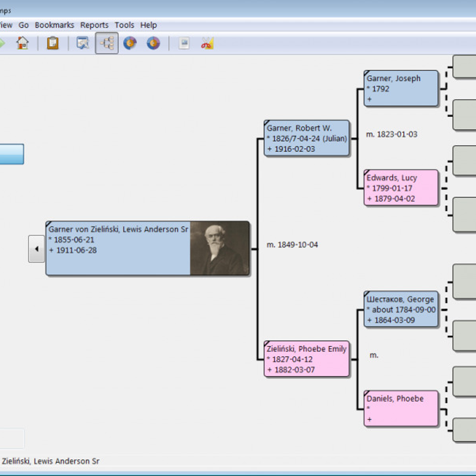Viewport: 476px width, 476px height.
Task: Click the media picture icon in toolbar
Action: tap(184, 43)
